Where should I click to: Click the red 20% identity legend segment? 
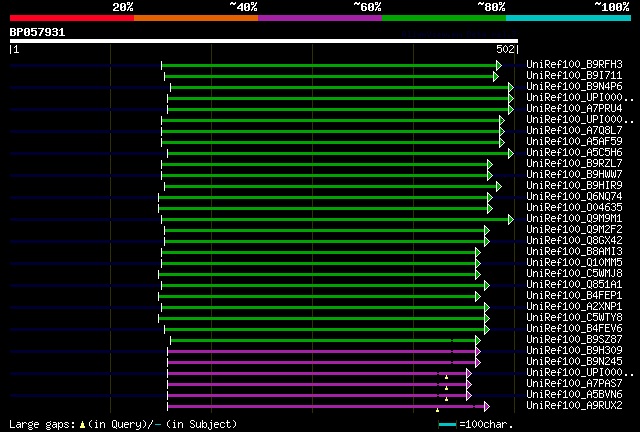(72, 18)
